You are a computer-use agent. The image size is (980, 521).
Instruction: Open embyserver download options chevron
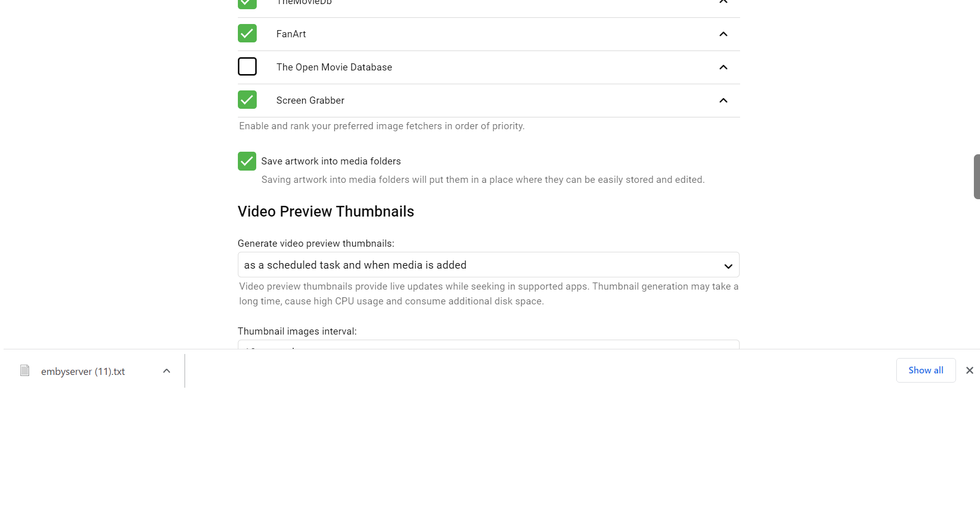click(166, 371)
